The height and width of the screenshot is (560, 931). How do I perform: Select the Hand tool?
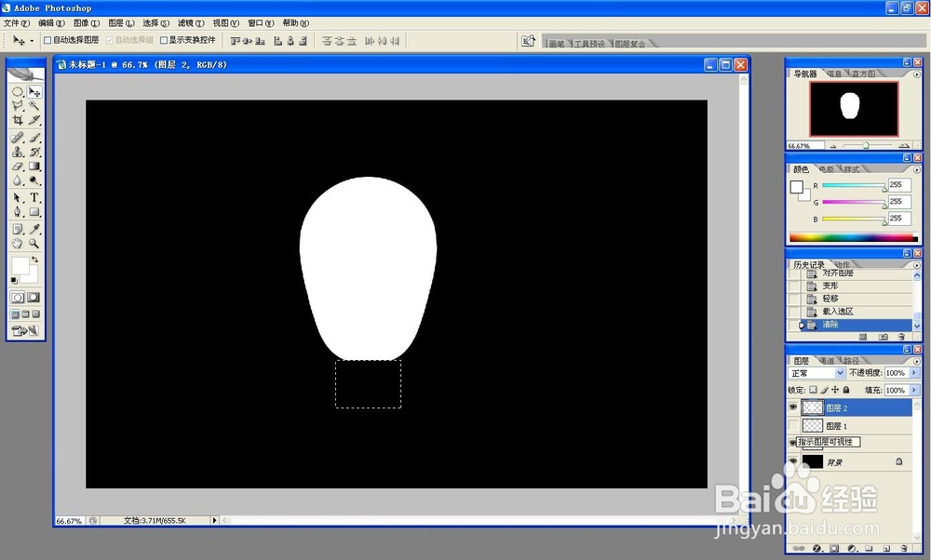pos(17,243)
